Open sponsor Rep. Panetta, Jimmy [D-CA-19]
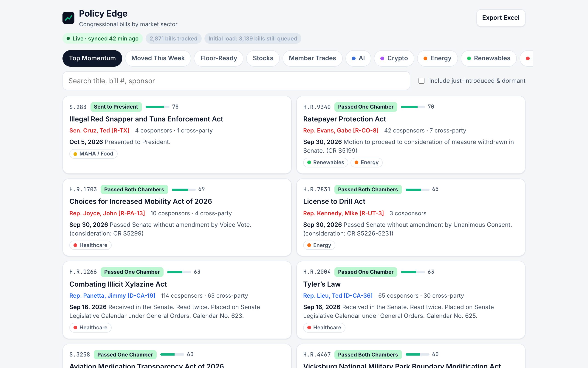The height and width of the screenshot is (368, 588). [112, 296]
